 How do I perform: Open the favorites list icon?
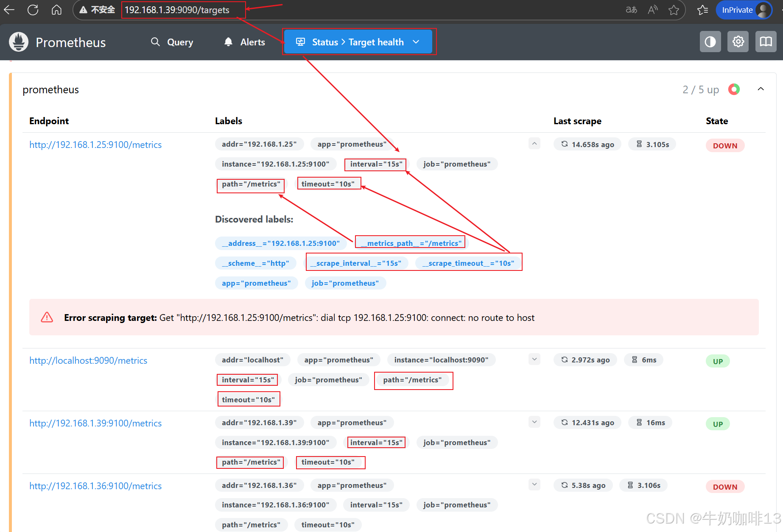click(703, 10)
